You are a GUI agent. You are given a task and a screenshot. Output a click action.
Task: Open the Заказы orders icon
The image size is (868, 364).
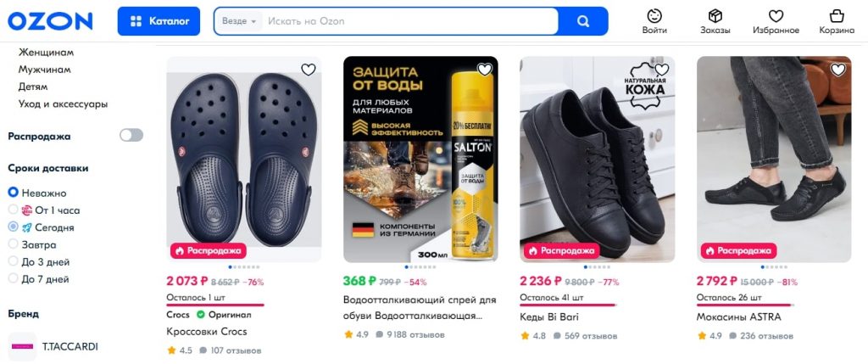715,21
